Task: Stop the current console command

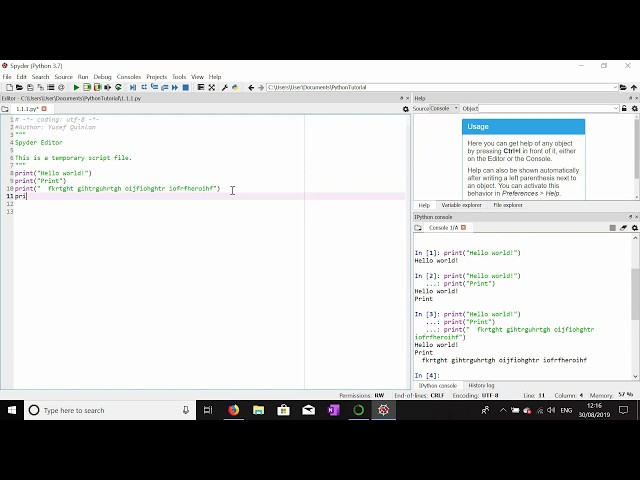Action: pos(613,228)
